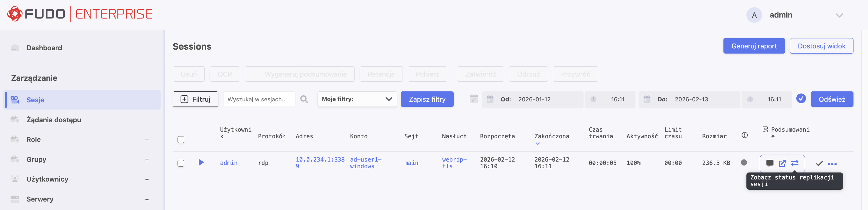868x210 pixels.
Task: Sort by the Zakończona column header
Action: coord(551,136)
